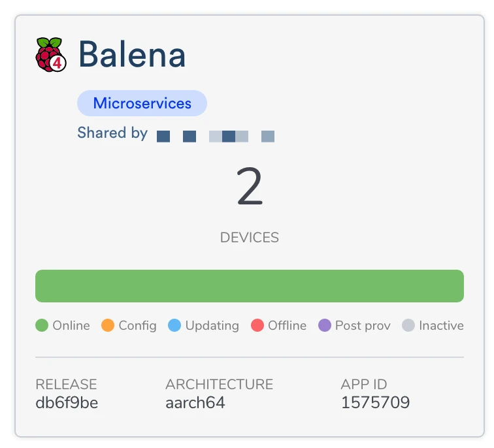Click the Shared by owner name
Image resolution: width=494 pixels, height=448 pixels.
(215, 136)
